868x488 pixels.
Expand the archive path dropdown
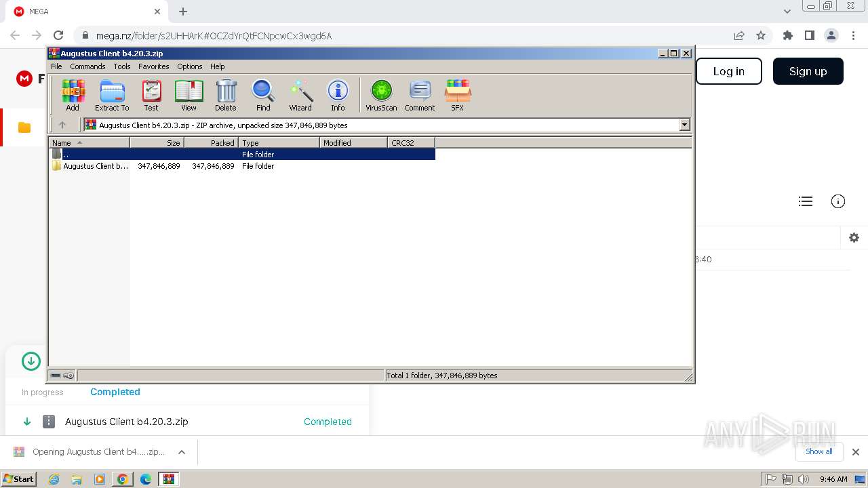click(x=684, y=125)
